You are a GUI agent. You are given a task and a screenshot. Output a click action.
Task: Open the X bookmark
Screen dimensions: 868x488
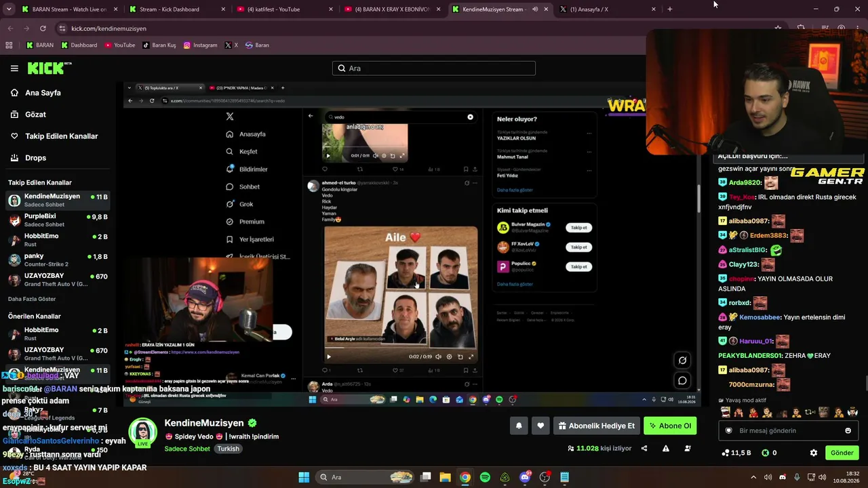(x=231, y=45)
